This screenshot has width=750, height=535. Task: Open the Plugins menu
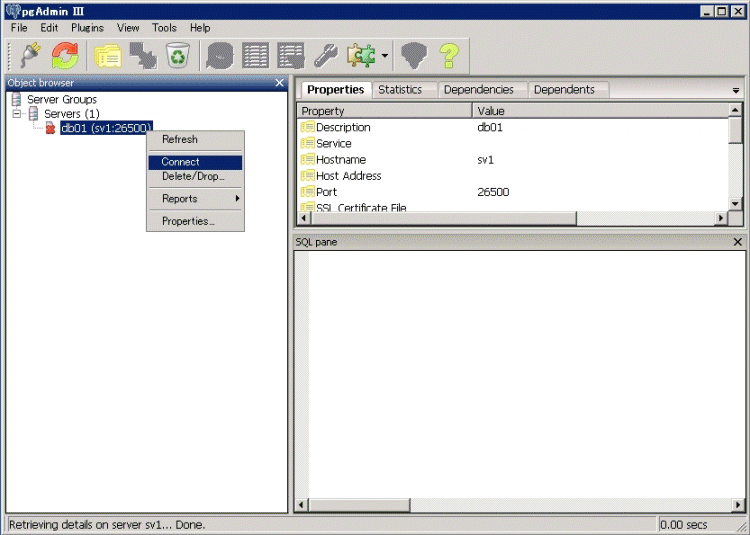tap(87, 28)
